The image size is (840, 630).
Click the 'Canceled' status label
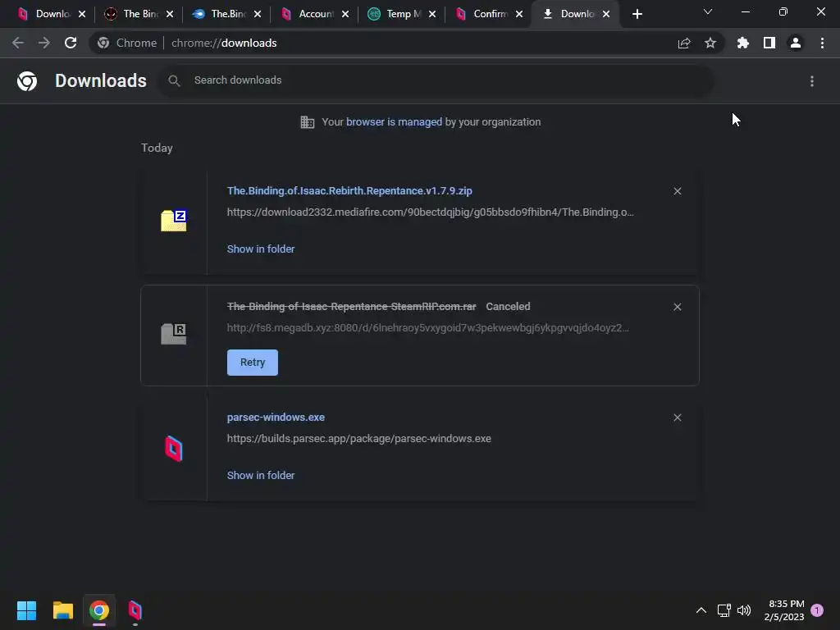[508, 307]
